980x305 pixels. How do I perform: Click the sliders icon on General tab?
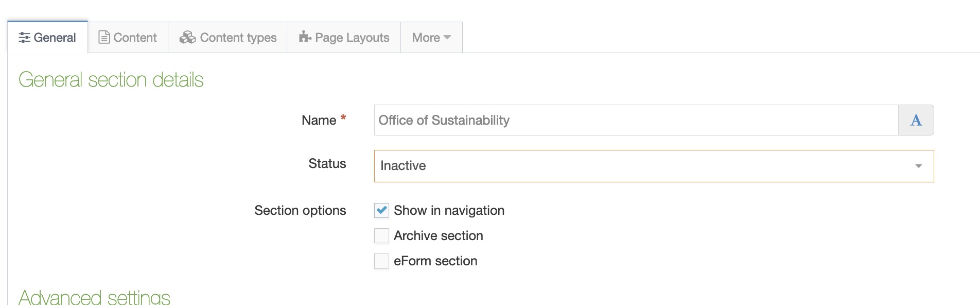point(24,38)
